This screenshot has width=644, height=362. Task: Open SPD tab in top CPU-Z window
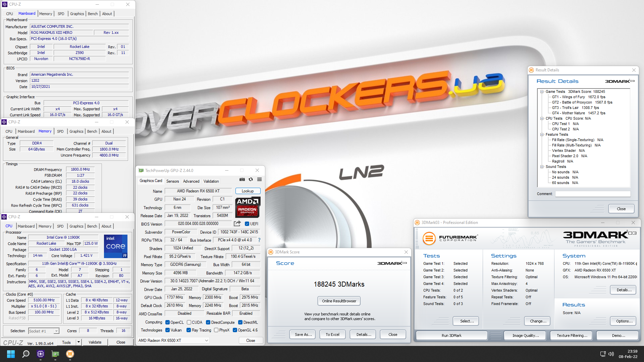point(61,14)
